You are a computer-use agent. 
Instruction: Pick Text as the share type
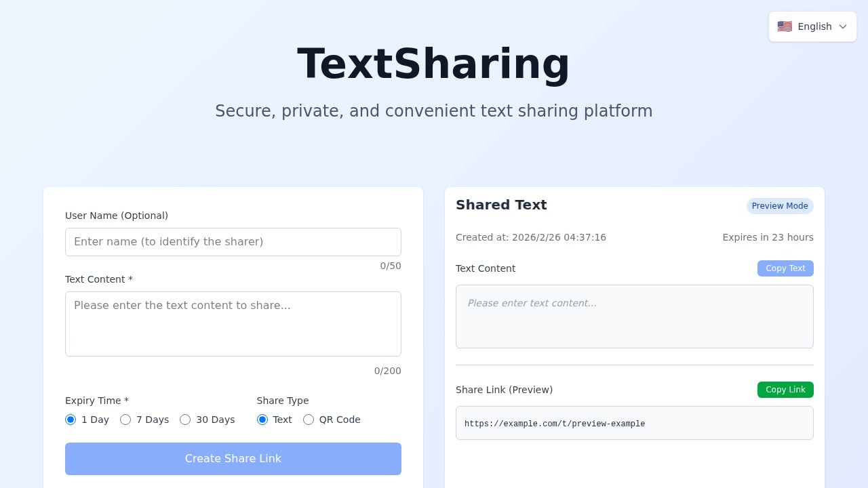[262, 420]
